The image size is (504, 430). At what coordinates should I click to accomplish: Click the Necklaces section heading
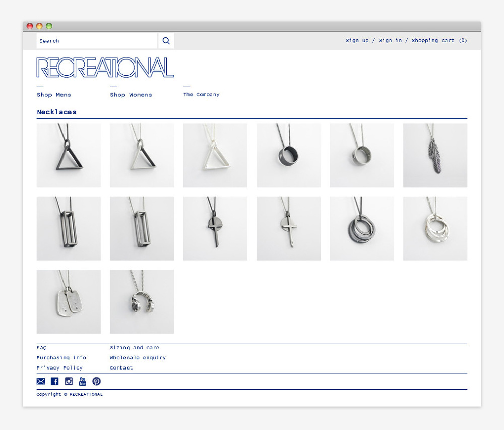pos(56,112)
